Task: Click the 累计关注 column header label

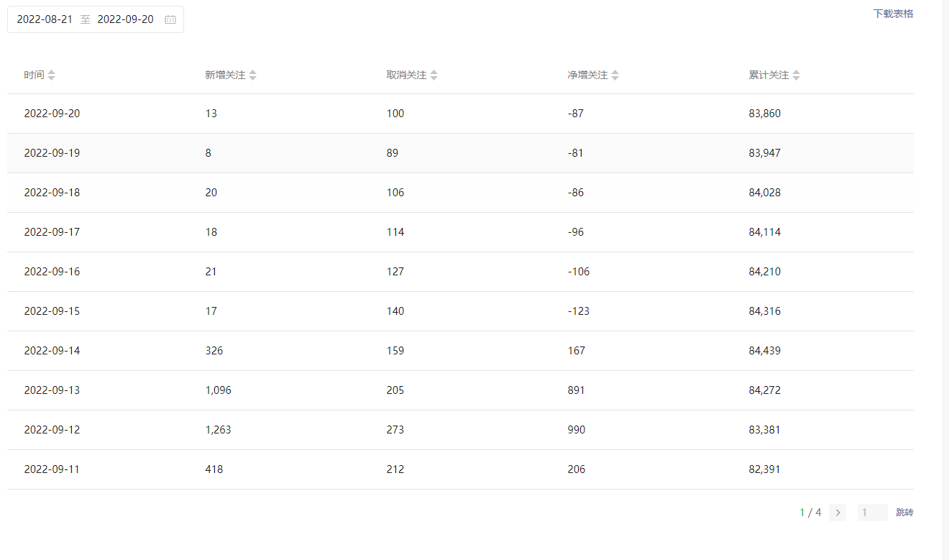Action: coord(769,75)
